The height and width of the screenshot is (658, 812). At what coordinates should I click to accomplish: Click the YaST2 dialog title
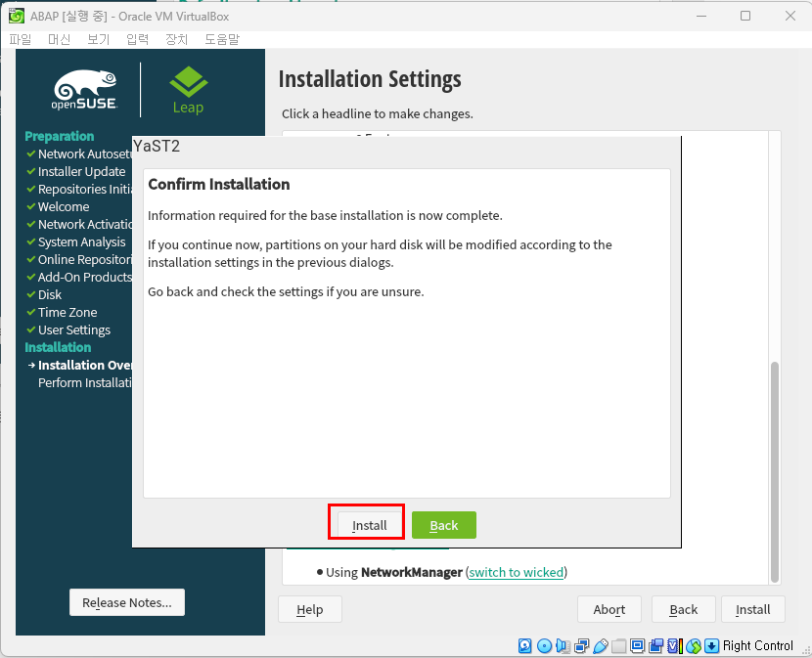[x=157, y=146]
